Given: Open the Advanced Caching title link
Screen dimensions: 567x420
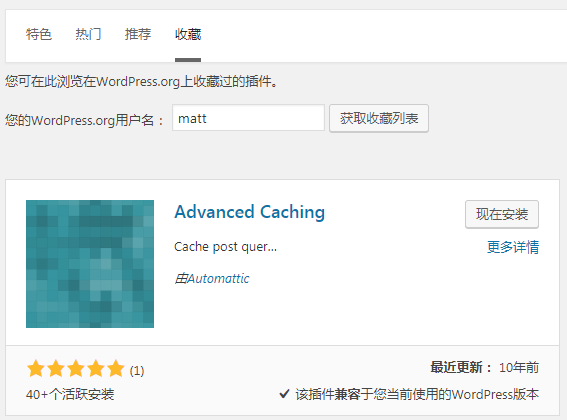Looking at the screenshot, I should [250, 212].
